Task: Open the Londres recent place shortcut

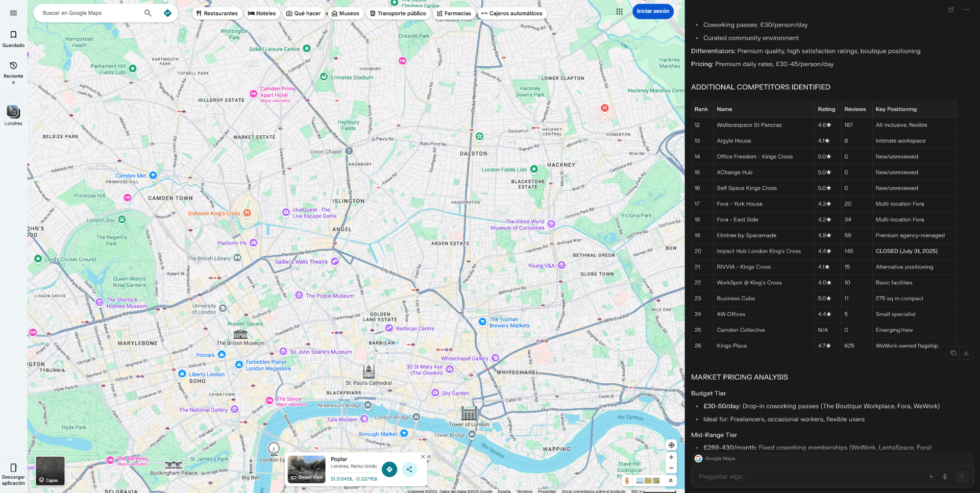Action: [13, 115]
